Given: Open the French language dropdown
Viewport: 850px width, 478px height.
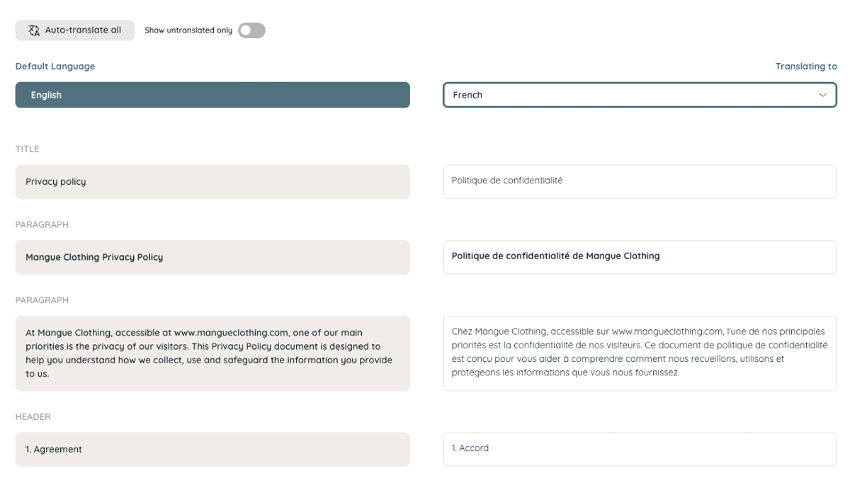Looking at the screenshot, I should 640,95.
